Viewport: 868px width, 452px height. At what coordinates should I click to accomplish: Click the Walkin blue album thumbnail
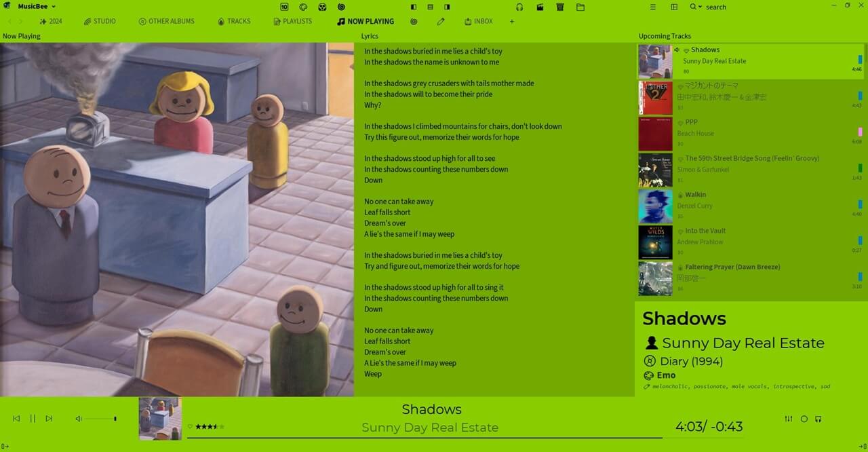click(x=655, y=206)
